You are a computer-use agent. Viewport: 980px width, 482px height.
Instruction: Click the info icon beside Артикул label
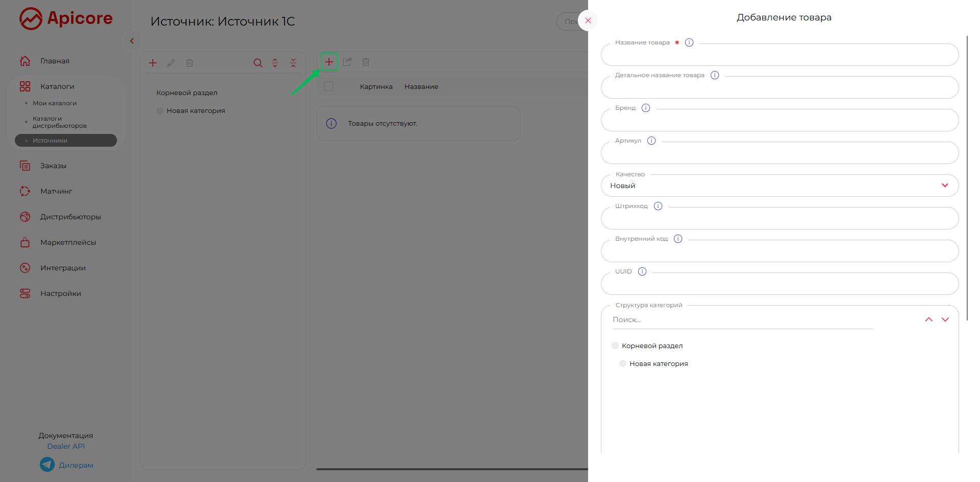tap(651, 141)
